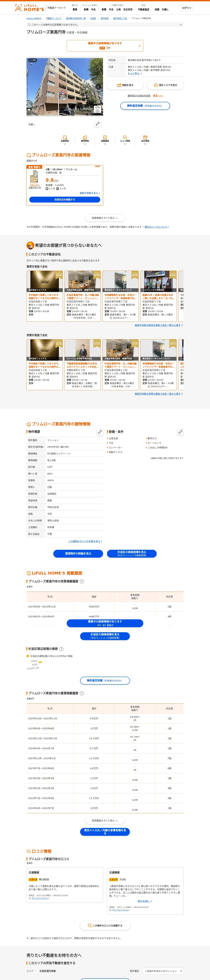This screenshot has height=980, width=210.
Task: Expand 賃貸履歴をすべて見る
Action: tap(105, 821)
